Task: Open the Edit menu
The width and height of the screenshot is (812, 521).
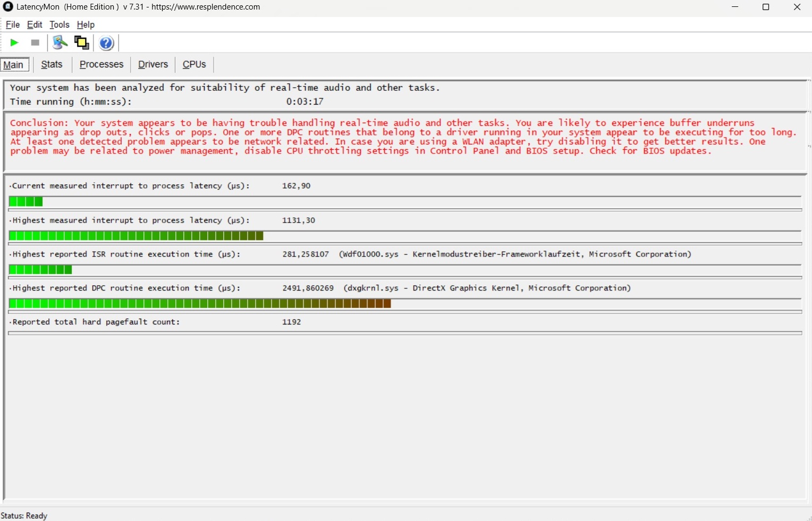Action: coord(35,24)
